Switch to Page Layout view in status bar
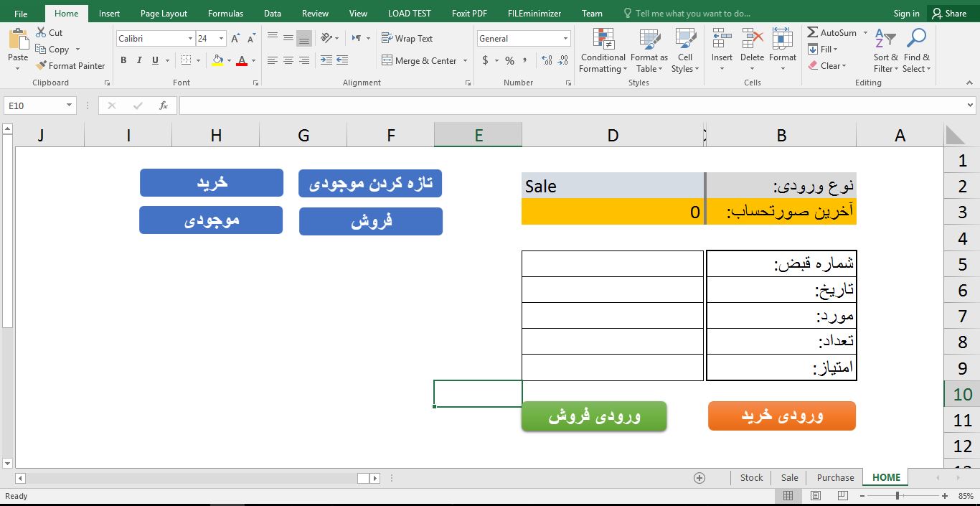Viewport: 980px width, 506px height. coord(815,496)
